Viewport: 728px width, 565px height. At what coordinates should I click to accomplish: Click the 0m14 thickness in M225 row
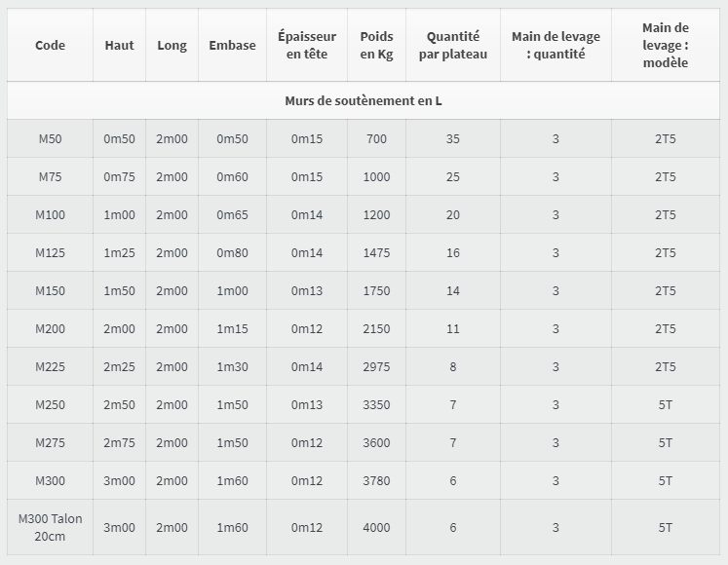pos(307,367)
